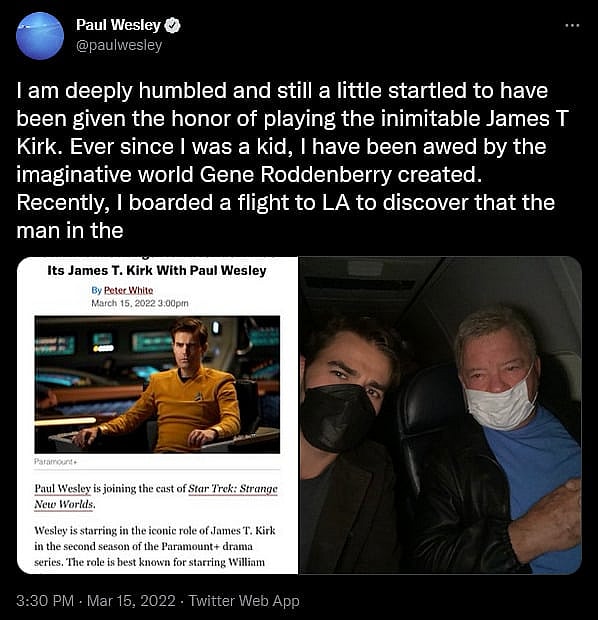The image size is (598, 620).
Task: Click the article headline about James T. Kirk
Action: (157, 270)
